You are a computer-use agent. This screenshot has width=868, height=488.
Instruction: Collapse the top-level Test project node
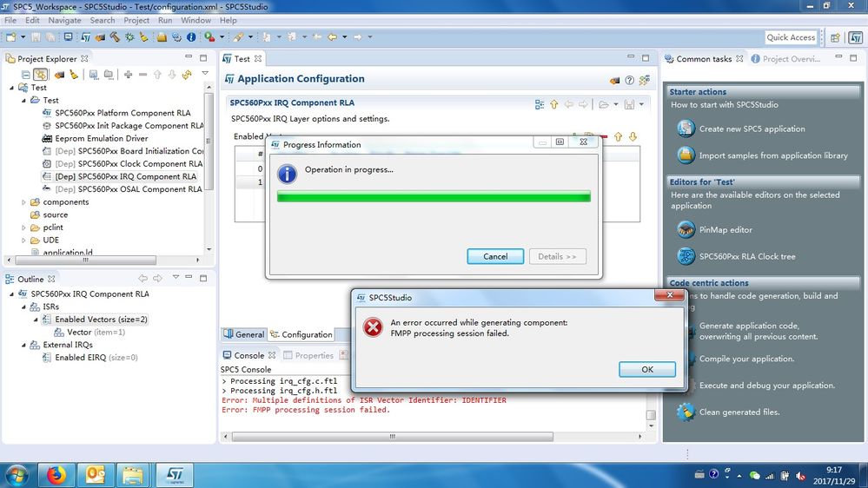click(11, 88)
